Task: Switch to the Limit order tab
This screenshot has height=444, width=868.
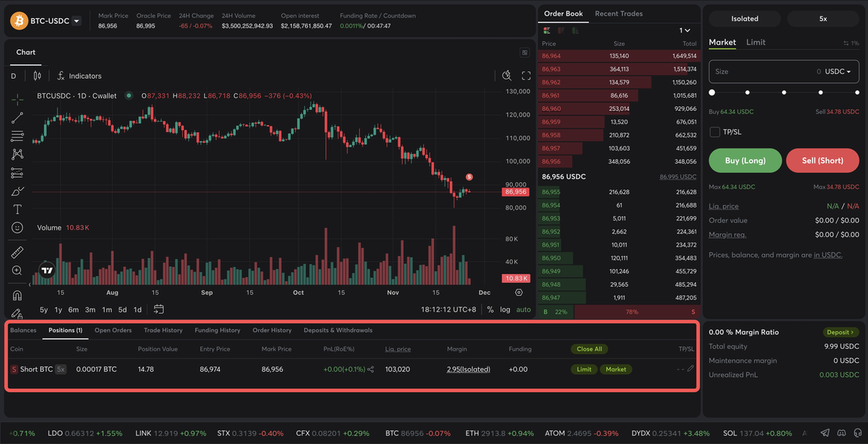Action: (756, 42)
